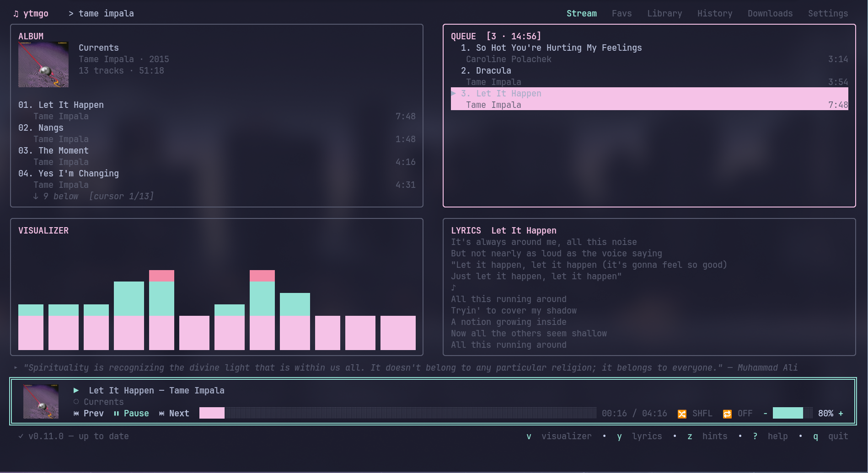Click the Caroline Polachek artist name
Image resolution: width=868 pixels, height=473 pixels.
[x=509, y=59]
